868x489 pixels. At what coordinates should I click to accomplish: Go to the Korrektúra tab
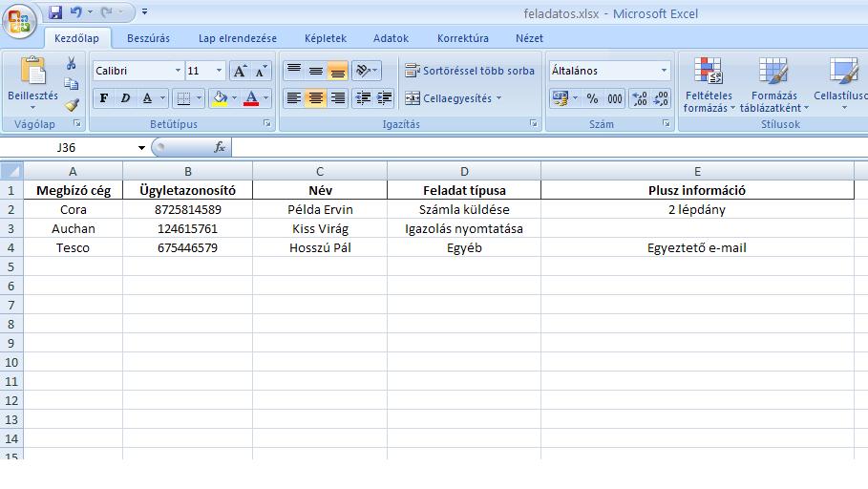click(x=463, y=38)
